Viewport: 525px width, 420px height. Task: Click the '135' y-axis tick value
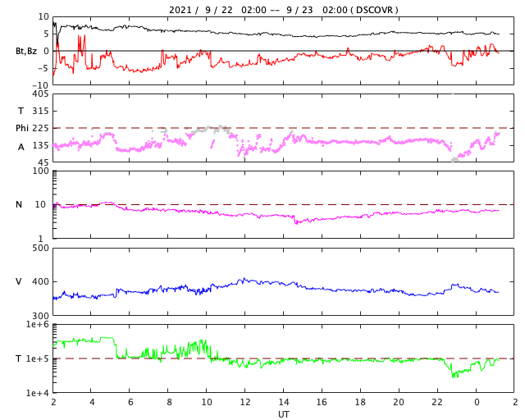pos(40,145)
